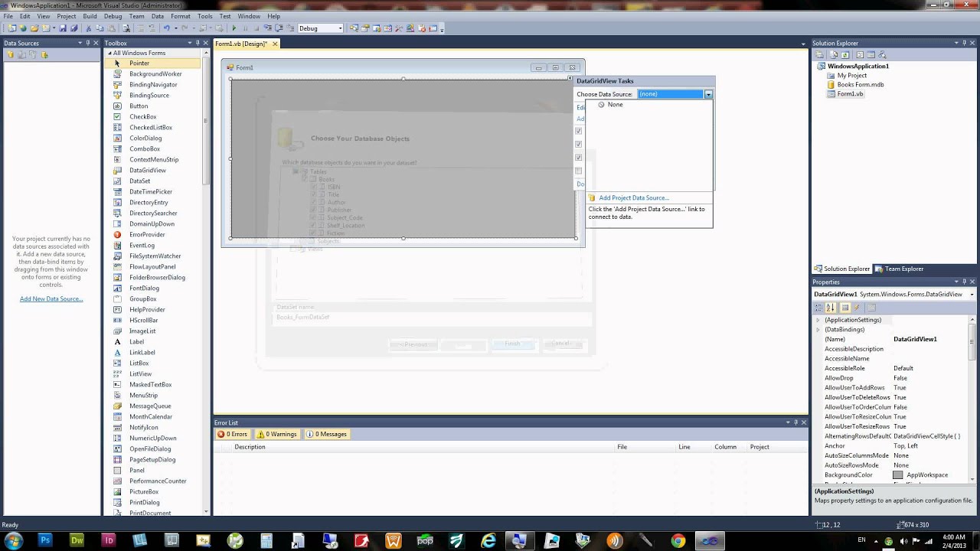This screenshot has width=980, height=551.
Task: Select CheckBox control in Toolbox
Action: pos(152,117)
